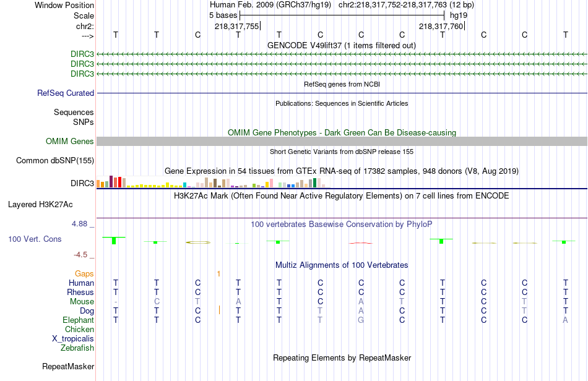Open 100 vertebrates Basewise Conservation by PhyloP title
The height and width of the screenshot is (381, 588).
342,225
